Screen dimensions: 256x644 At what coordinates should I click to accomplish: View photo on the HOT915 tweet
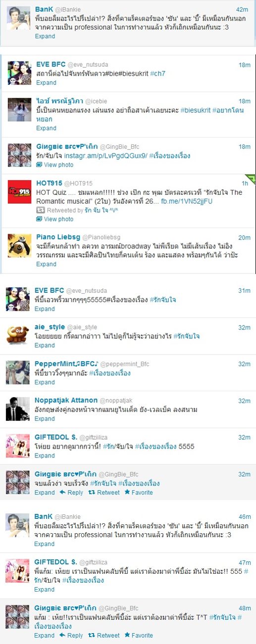click(54, 219)
